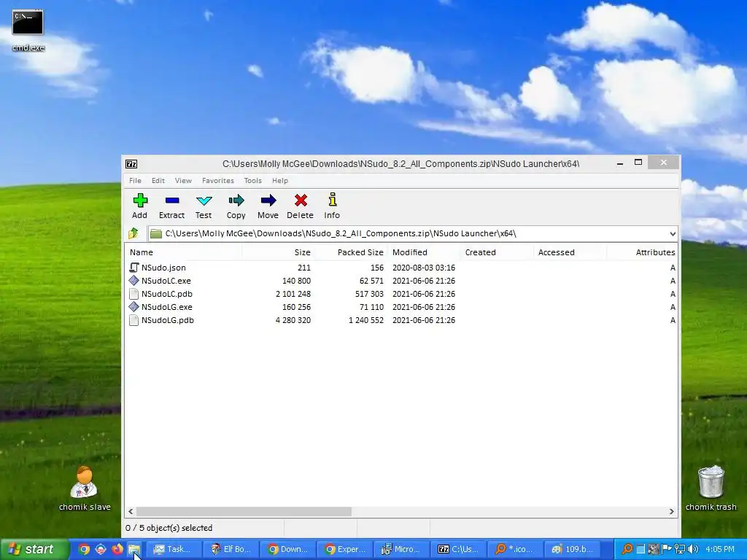The width and height of the screenshot is (747, 560).
Task: Click size value 4 280 320
Action: point(293,320)
